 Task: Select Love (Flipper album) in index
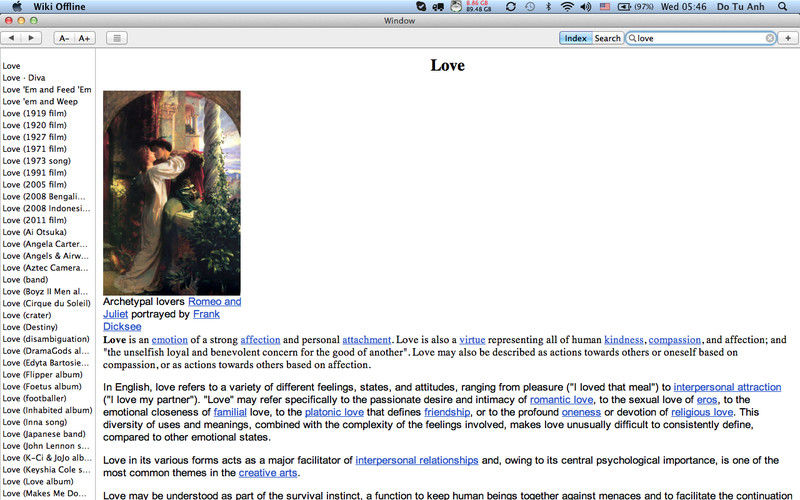coord(42,374)
